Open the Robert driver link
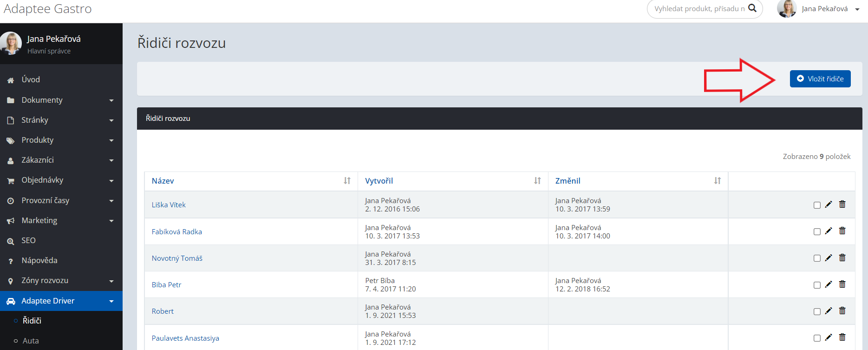 (x=163, y=311)
